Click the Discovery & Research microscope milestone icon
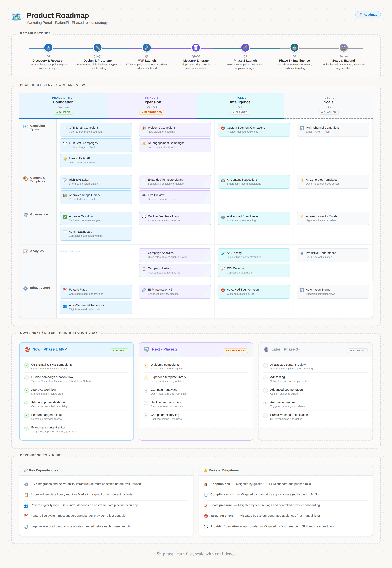 click(48, 48)
